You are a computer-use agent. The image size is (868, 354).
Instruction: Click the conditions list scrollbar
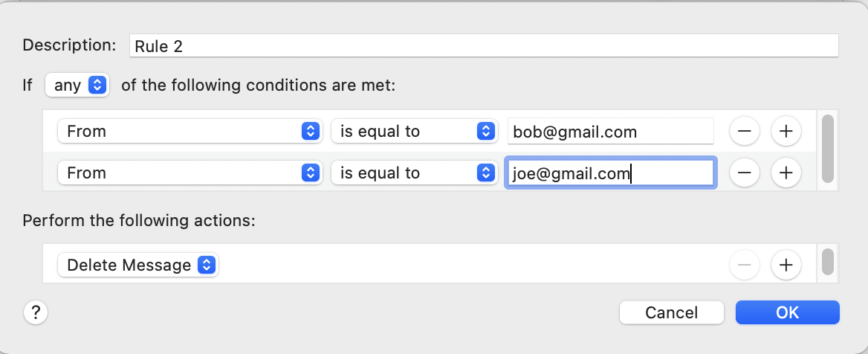point(827,149)
